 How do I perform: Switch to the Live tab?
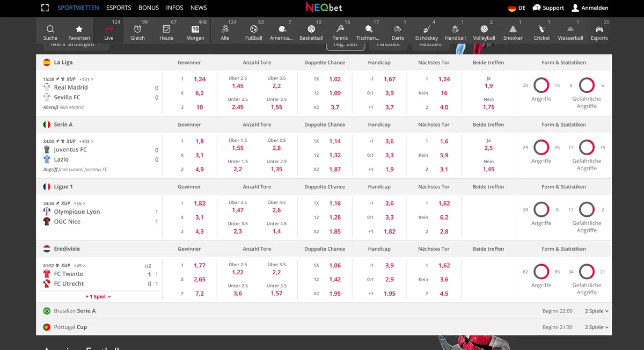click(109, 30)
